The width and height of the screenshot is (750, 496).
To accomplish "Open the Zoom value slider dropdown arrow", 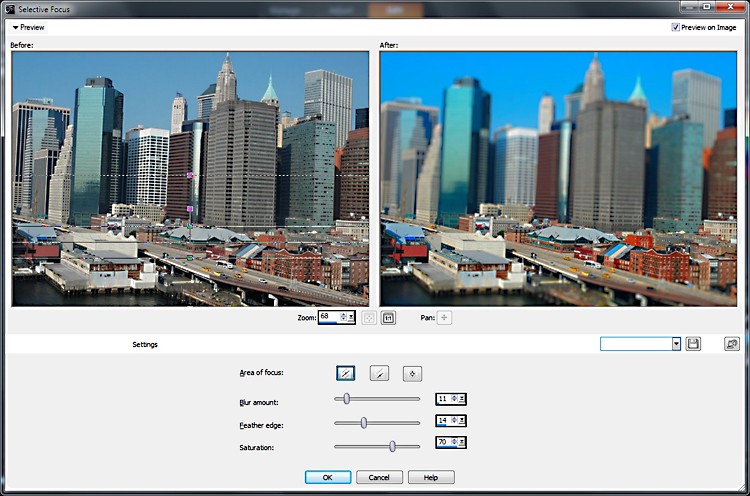I will pos(353,317).
